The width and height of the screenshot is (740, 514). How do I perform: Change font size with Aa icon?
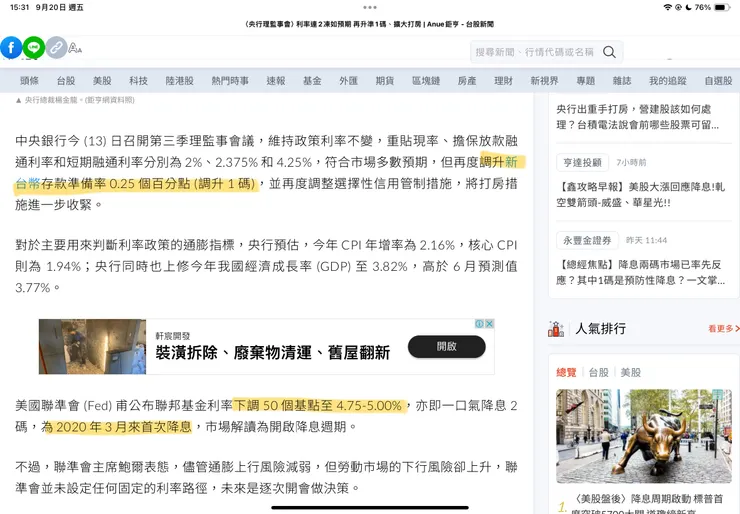(x=75, y=48)
